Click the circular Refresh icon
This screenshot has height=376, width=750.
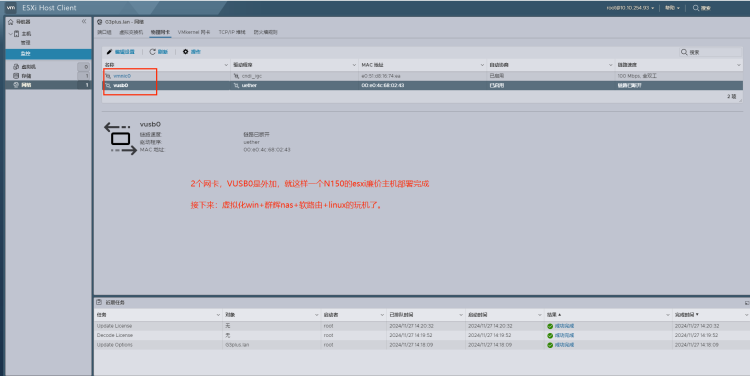click(153, 52)
